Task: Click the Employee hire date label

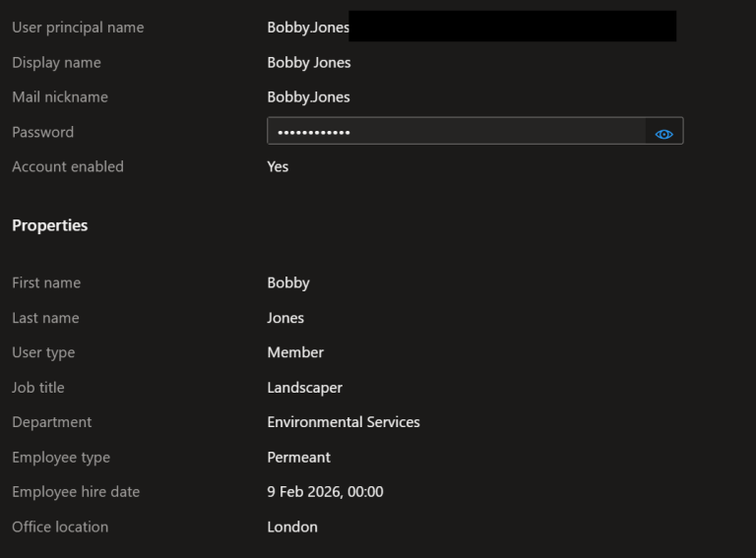Action: (76, 492)
